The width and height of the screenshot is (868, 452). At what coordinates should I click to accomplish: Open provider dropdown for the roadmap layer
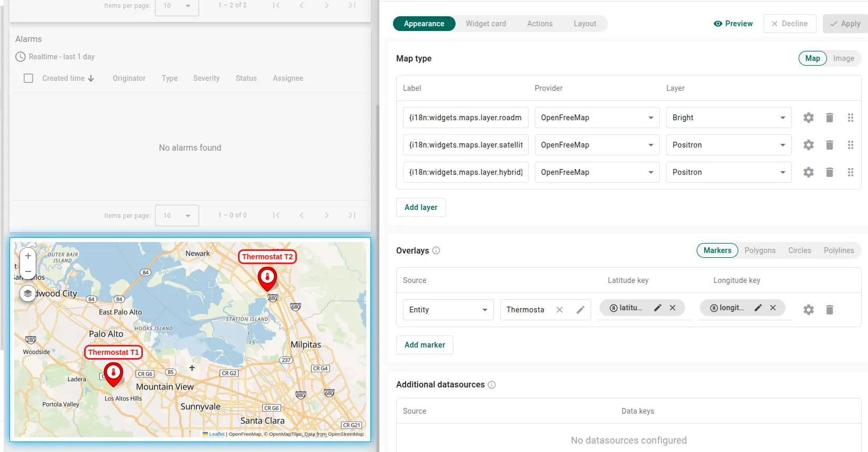coord(597,118)
